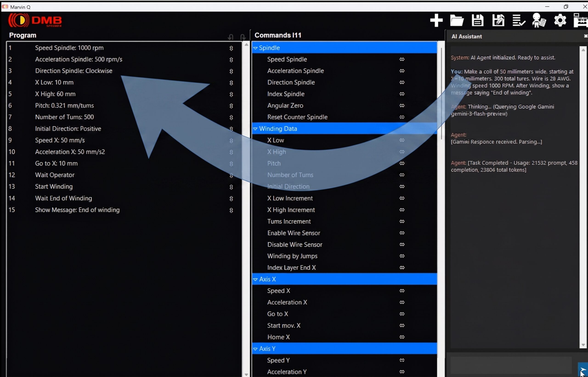588x377 pixels.
Task: Collapse the Axis X command group
Action: click(255, 279)
